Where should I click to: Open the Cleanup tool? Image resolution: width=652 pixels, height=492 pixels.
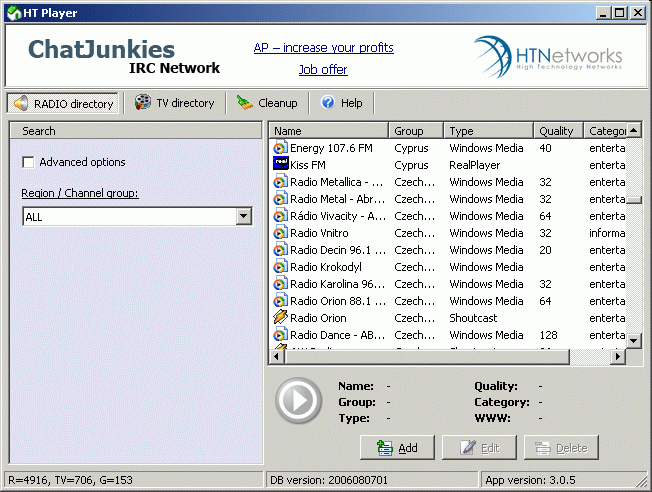[267, 103]
